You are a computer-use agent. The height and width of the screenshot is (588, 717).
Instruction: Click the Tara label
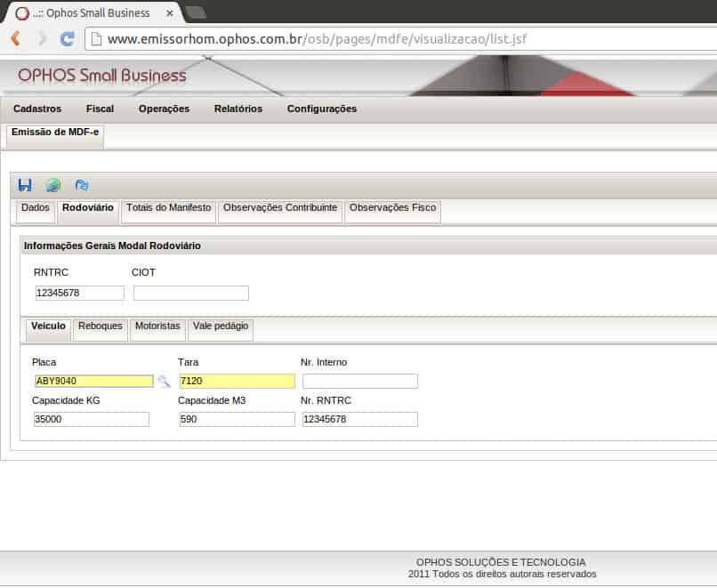coord(188,362)
